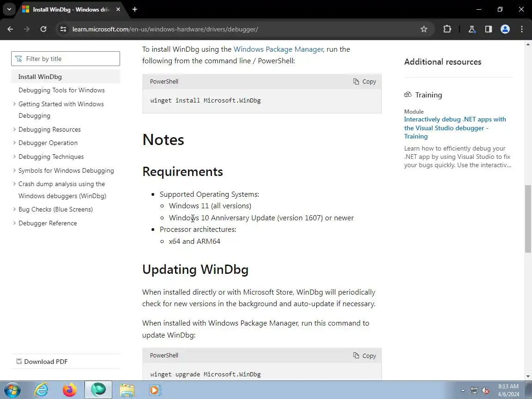Click the browser back arrow

click(x=10, y=29)
